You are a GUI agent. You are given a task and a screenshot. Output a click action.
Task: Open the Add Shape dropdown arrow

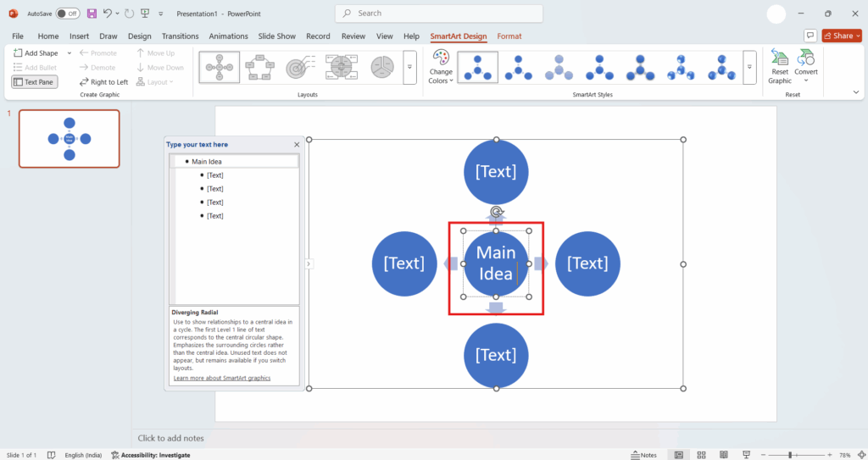[x=70, y=53]
